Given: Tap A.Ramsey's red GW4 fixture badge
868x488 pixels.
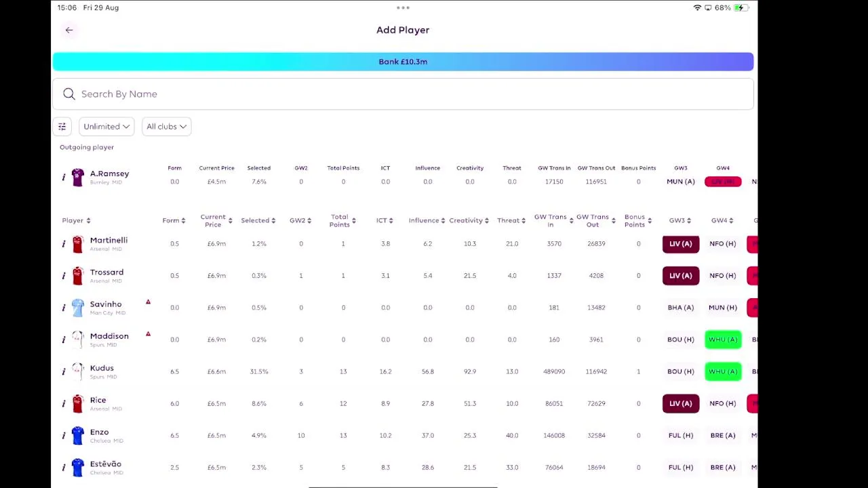Looking at the screenshot, I should [723, 182].
